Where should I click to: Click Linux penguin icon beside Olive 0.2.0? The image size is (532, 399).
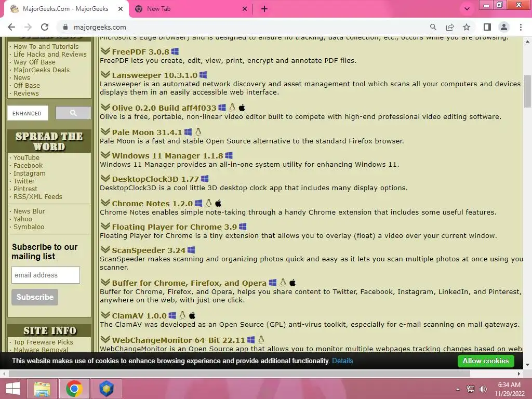[232, 108]
